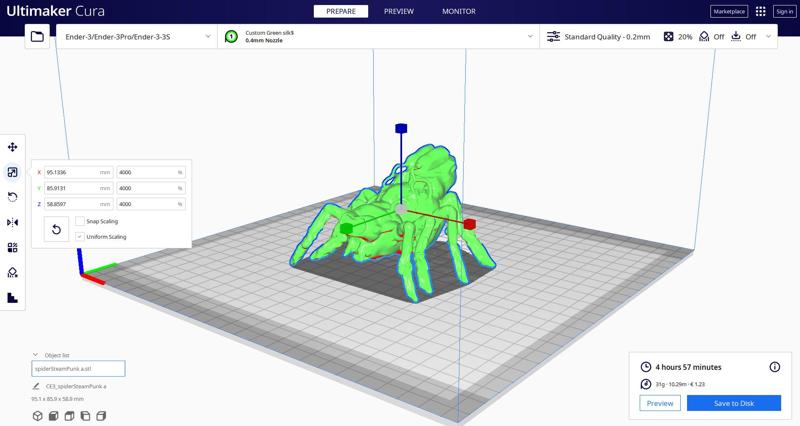The width and height of the screenshot is (800, 426).
Task: Select the Mirror tool
Action: pos(13,222)
